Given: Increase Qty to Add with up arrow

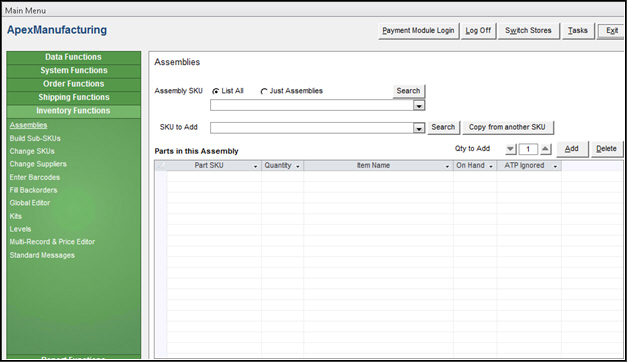Looking at the screenshot, I should click(545, 149).
